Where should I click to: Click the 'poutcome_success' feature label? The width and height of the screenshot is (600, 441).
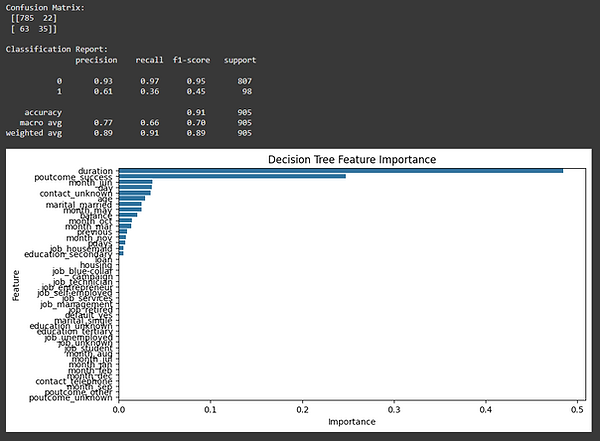point(73,177)
